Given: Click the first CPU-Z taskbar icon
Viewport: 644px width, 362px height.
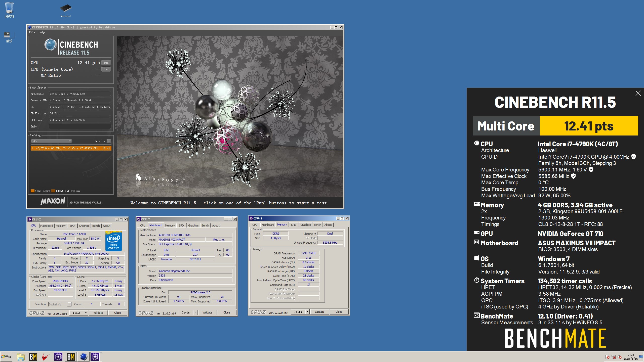Looking at the screenshot, I should coord(58,357).
